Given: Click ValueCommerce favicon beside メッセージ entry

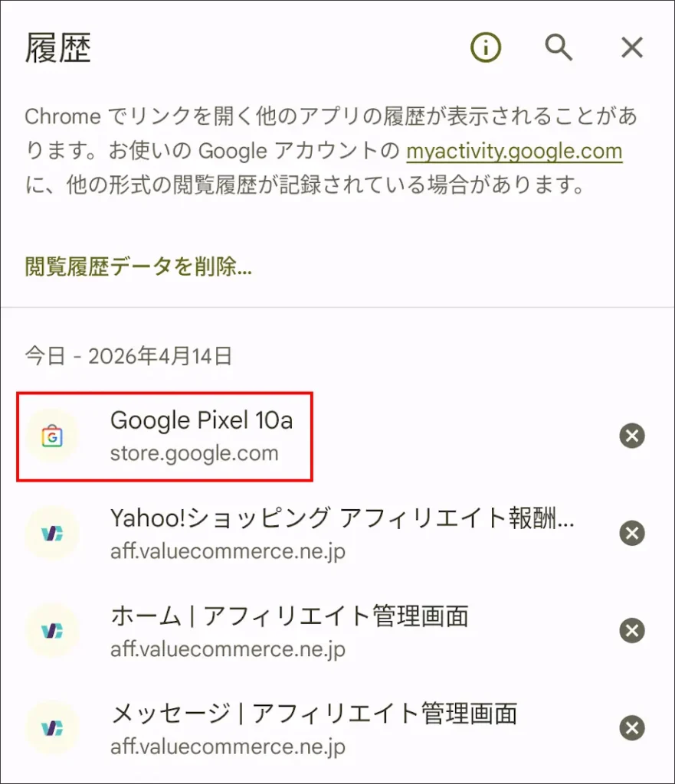Looking at the screenshot, I should tap(51, 728).
